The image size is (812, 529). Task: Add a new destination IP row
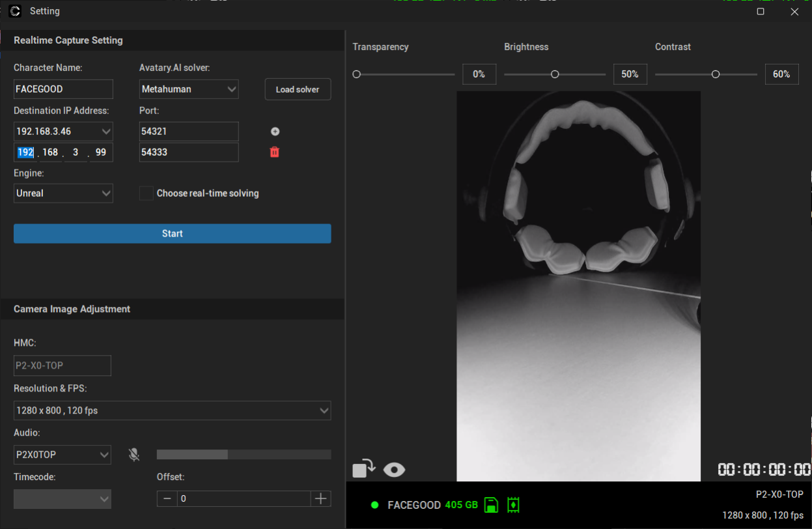[275, 132]
